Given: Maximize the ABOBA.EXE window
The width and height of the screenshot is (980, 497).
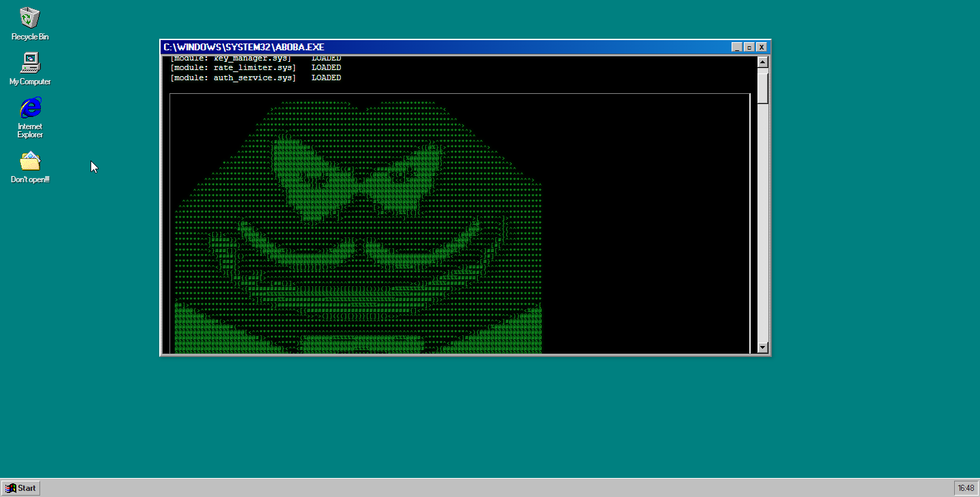Looking at the screenshot, I should [x=749, y=47].
